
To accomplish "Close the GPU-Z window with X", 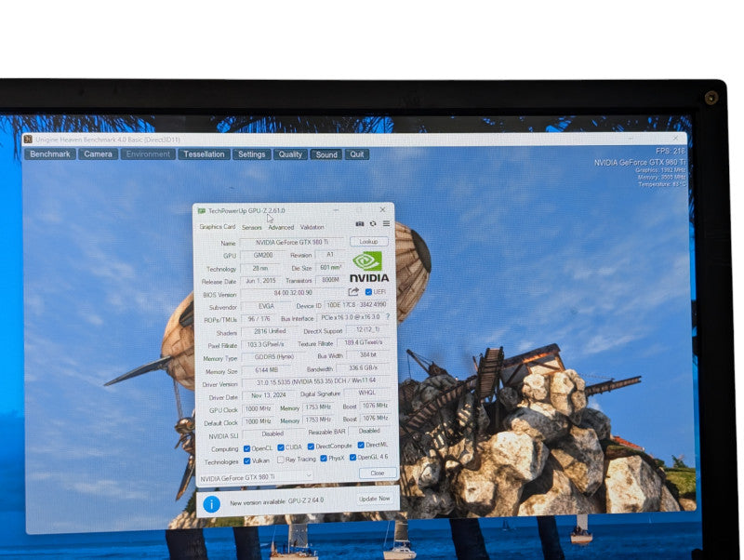I will (x=382, y=209).
